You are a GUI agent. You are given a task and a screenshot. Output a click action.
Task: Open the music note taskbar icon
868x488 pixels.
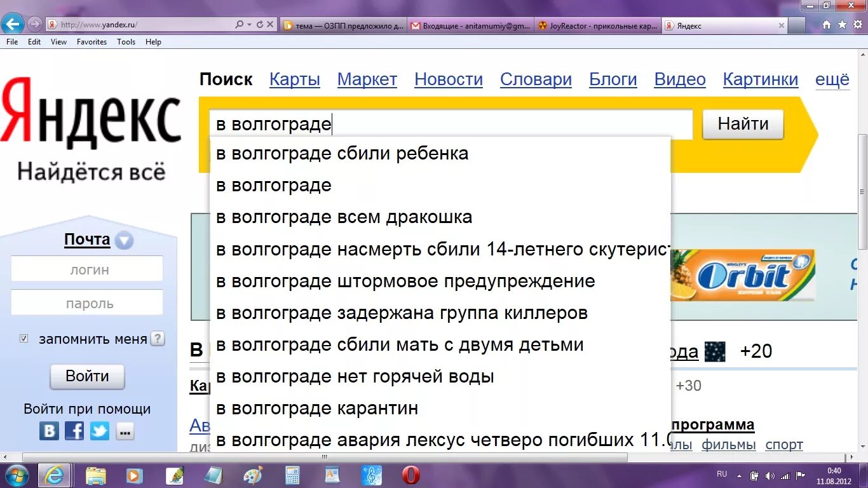pyautogui.click(x=372, y=475)
